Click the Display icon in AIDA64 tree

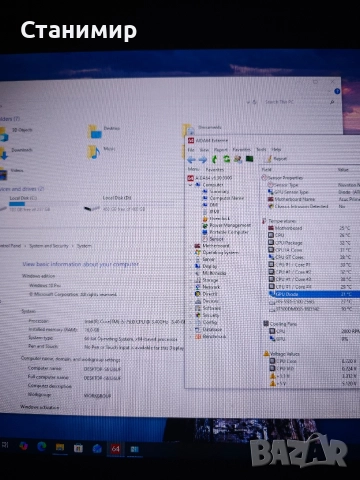click(x=198, y=266)
